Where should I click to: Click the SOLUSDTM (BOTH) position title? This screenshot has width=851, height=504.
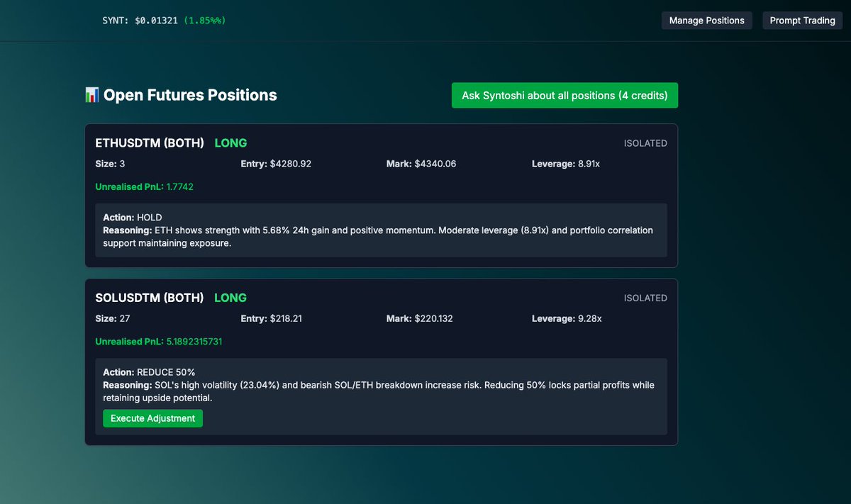(x=150, y=298)
